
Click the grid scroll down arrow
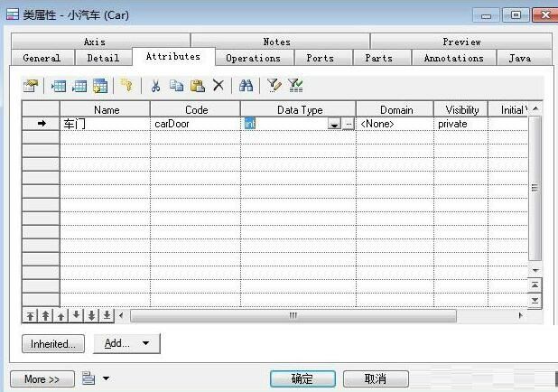pyautogui.click(x=535, y=271)
